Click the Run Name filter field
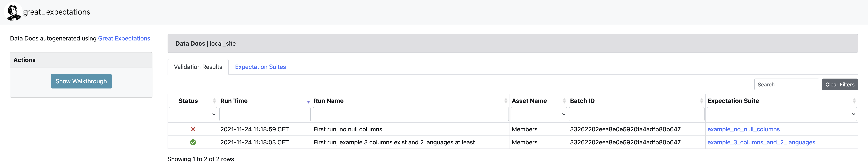This screenshot has width=868, height=166. tap(410, 115)
